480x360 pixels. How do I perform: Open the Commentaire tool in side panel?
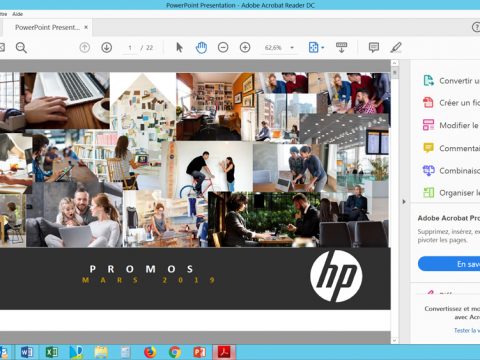pos(451,148)
